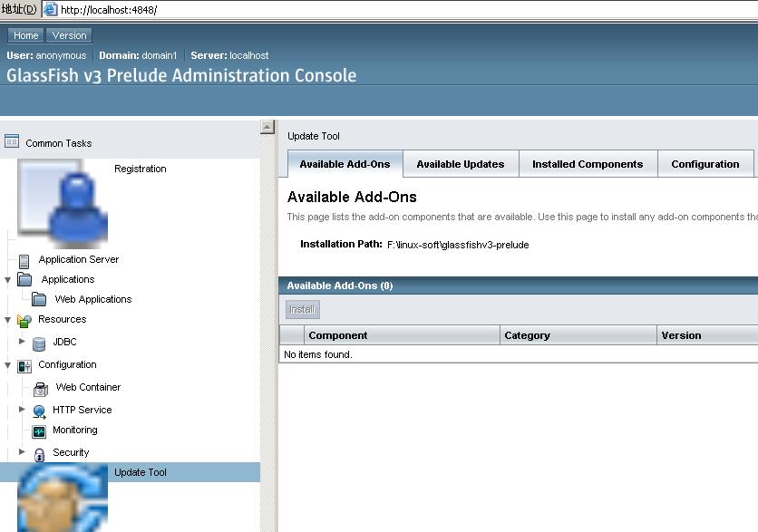
Task: Click the Version button in header
Action: point(69,35)
